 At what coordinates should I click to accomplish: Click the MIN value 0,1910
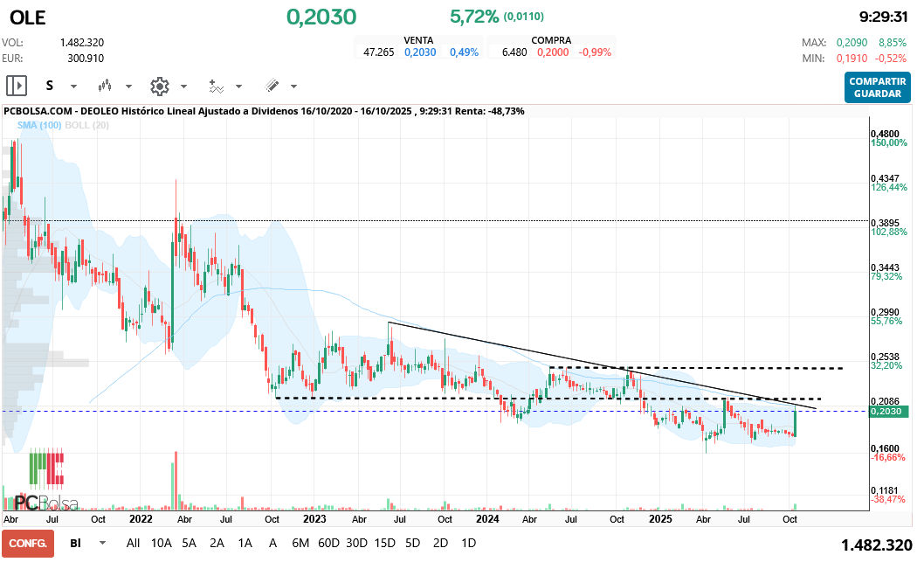coord(852,59)
